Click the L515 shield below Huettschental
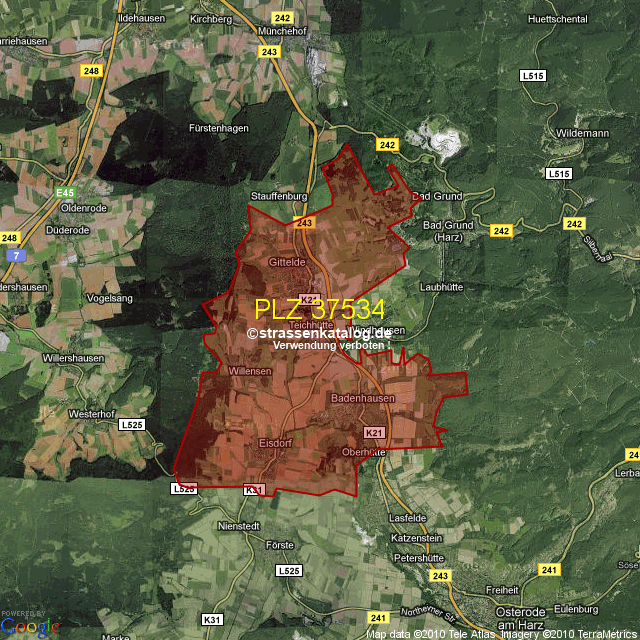 (x=533, y=75)
